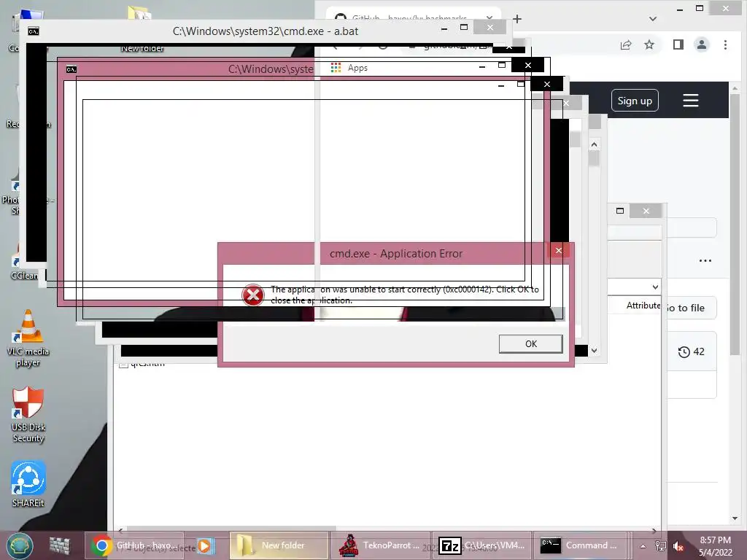747x560 pixels.
Task: Click the media player taskbar icon
Action: pyautogui.click(x=205, y=545)
